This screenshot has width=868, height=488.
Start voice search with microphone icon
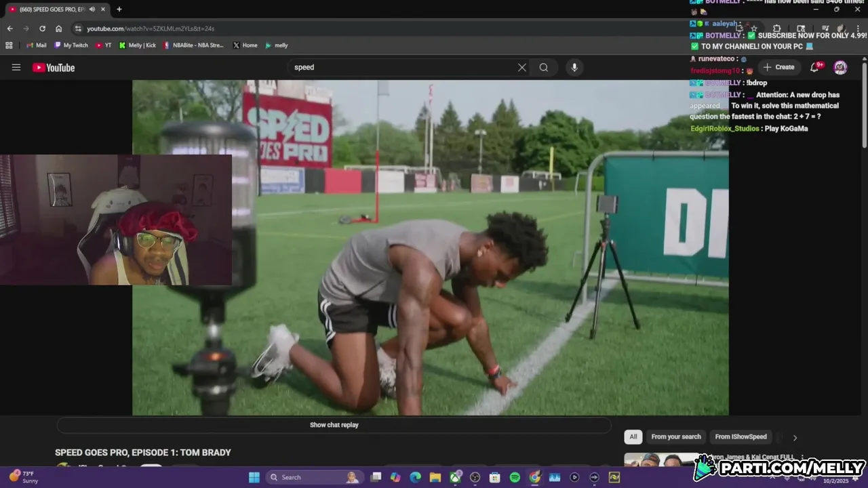574,67
